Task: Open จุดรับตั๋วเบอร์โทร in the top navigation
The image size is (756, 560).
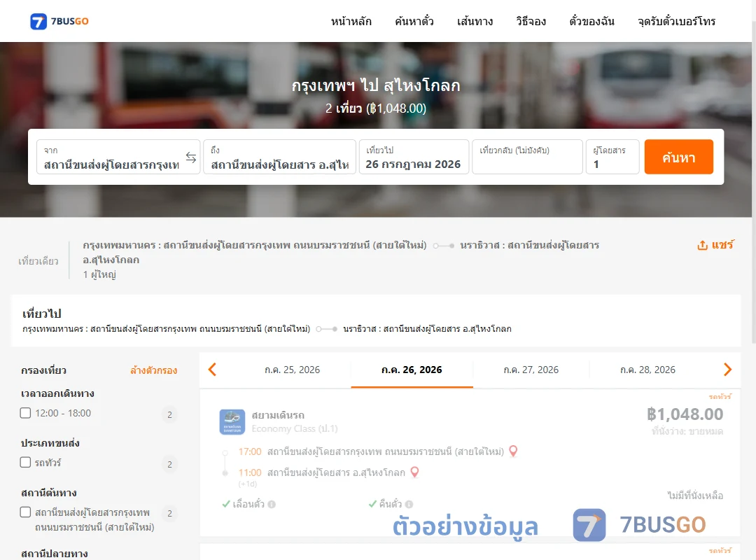Action: click(x=676, y=21)
